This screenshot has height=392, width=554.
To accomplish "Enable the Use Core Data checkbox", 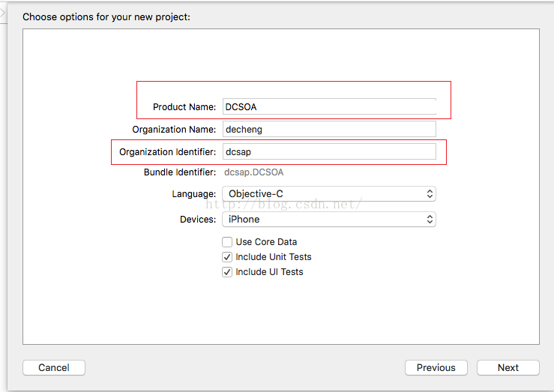I will (x=227, y=242).
